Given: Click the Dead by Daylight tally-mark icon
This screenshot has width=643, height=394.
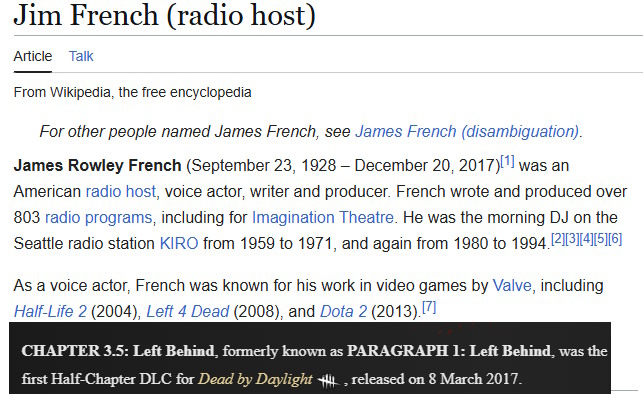Looking at the screenshot, I should pyautogui.click(x=328, y=381).
